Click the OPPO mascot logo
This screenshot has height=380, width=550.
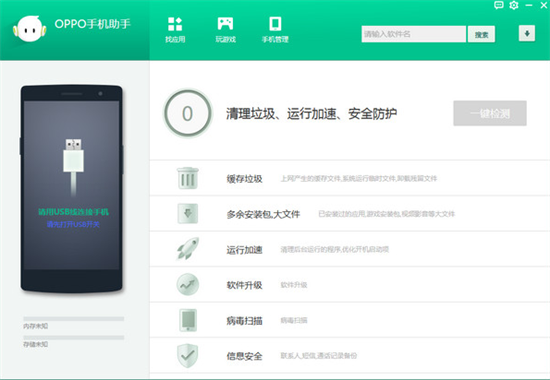tap(29, 29)
